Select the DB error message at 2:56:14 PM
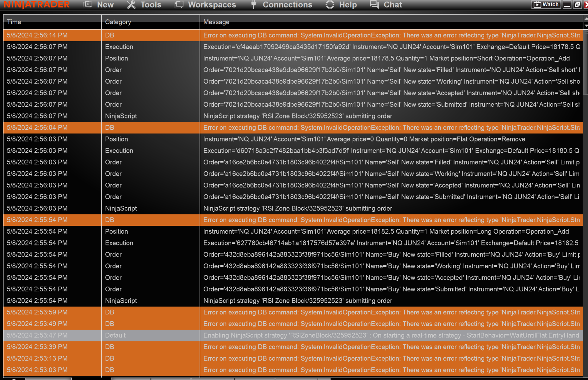This screenshot has height=380, width=588. 391,35
